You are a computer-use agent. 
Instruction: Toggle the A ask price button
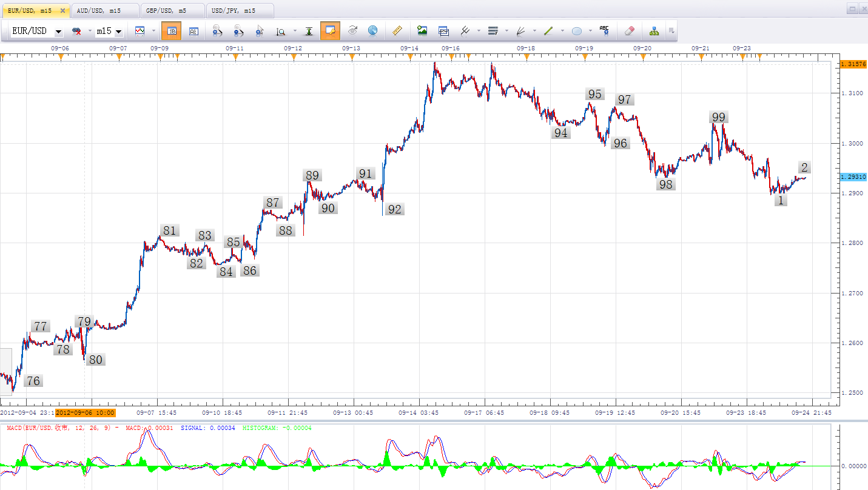point(193,31)
